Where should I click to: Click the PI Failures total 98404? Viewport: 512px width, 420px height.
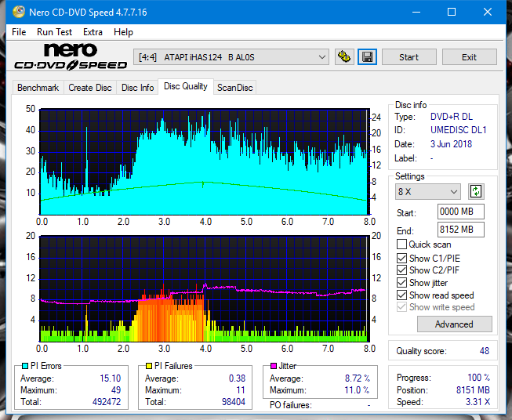click(234, 402)
